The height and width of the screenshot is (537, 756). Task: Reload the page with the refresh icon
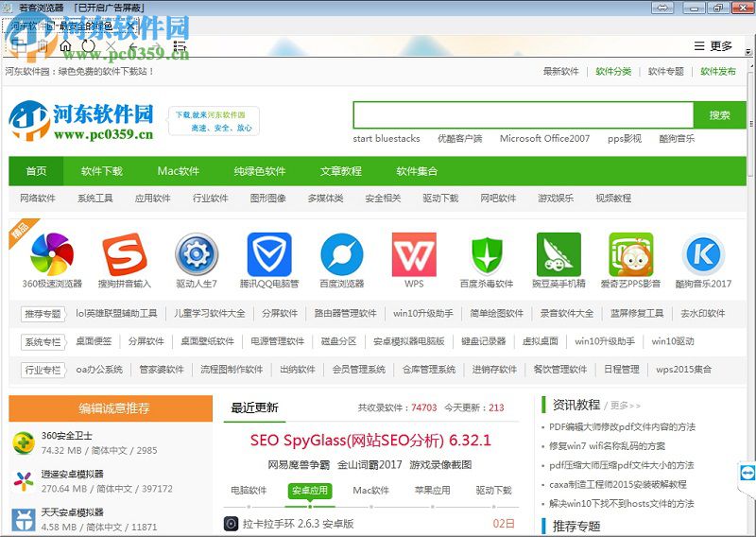tap(88, 46)
